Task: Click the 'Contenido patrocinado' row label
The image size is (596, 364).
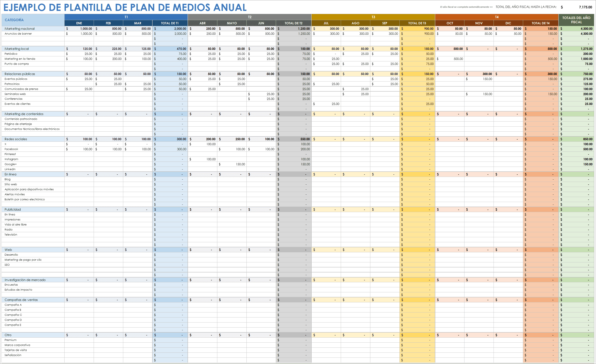Action: [x=21, y=119]
